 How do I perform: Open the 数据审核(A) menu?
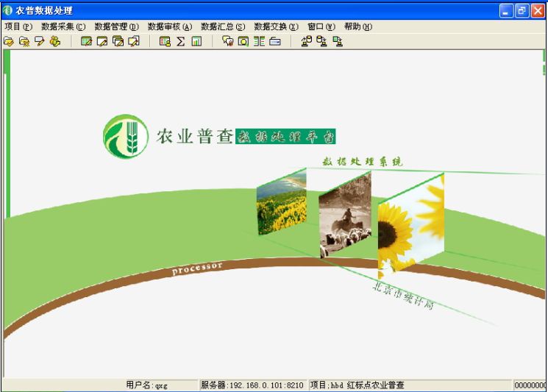[169, 26]
